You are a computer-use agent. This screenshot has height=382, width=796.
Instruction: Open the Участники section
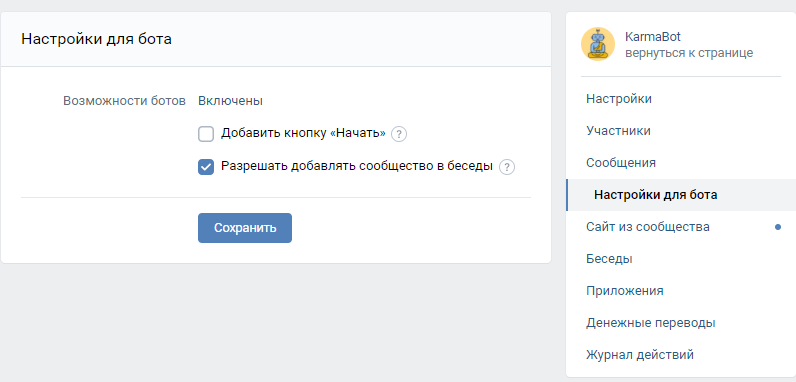(681, 131)
